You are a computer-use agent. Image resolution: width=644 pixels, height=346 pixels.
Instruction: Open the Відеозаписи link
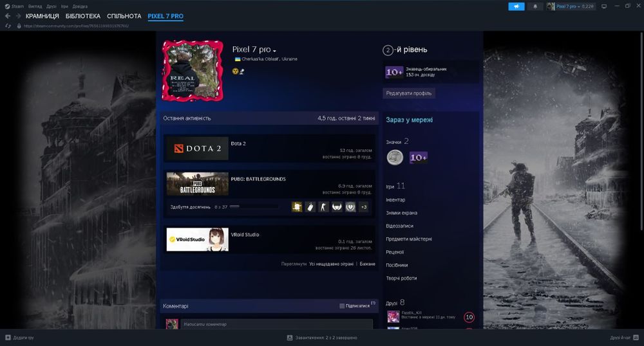click(x=400, y=226)
